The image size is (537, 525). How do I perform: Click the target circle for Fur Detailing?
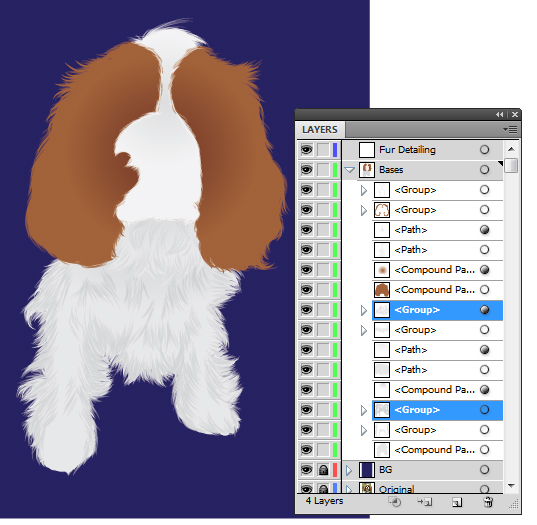pyautogui.click(x=484, y=150)
